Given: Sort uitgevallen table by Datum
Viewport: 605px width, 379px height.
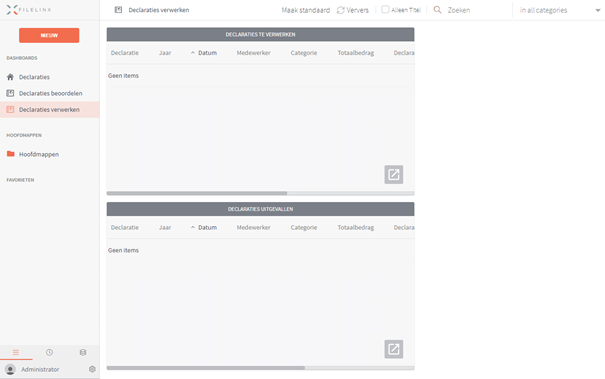Looking at the screenshot, I should 207,227.
